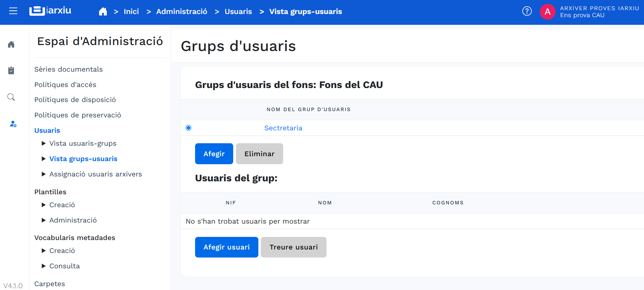Screen dimensions: 644x290
Task: Expand Vocabularis metadades Creació triangle
Action: 44,251
